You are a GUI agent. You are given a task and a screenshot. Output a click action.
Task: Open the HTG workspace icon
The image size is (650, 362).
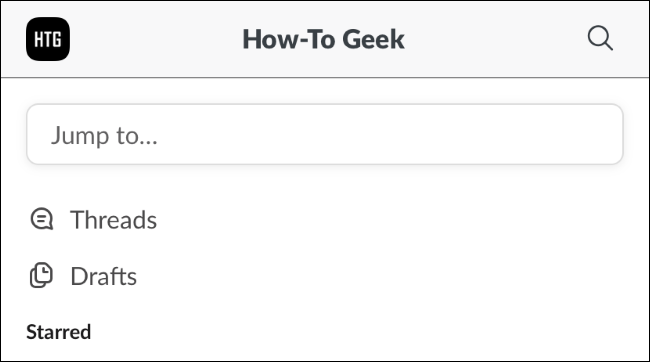48,39
